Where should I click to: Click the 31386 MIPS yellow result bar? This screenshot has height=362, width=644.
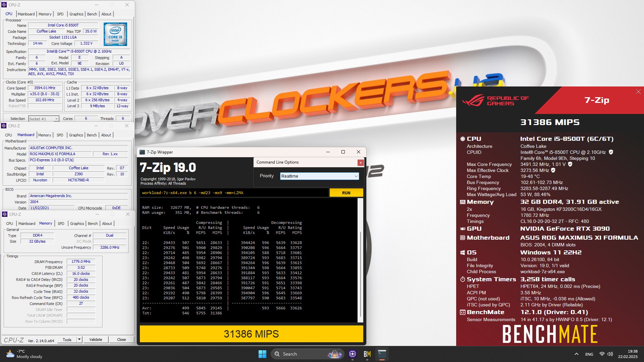[x=251, y=334]
